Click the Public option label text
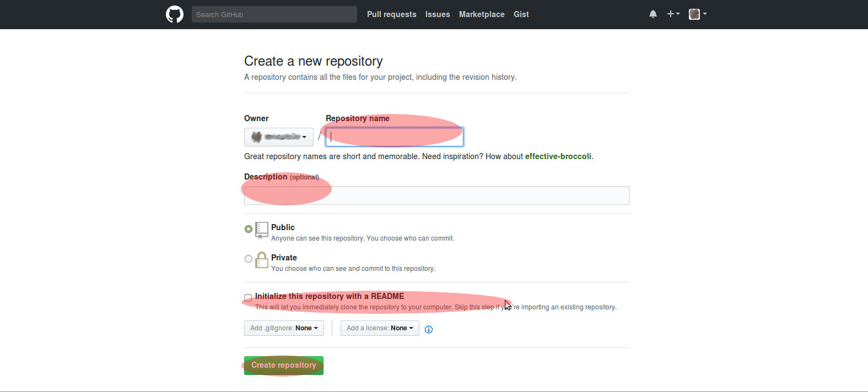868x392 pixels. pyautogui.click(x=283, y=227)
